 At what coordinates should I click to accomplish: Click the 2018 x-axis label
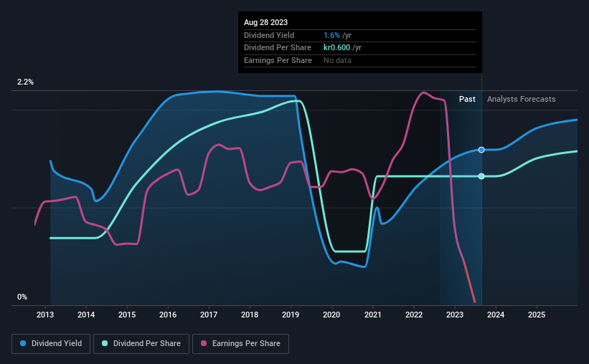(250, 315)
